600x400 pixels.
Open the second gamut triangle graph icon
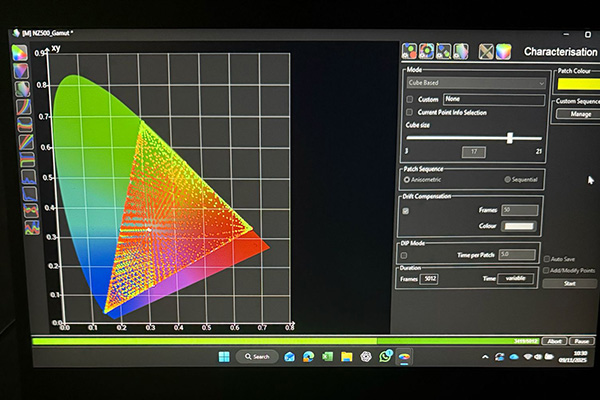tap(21, 71)
